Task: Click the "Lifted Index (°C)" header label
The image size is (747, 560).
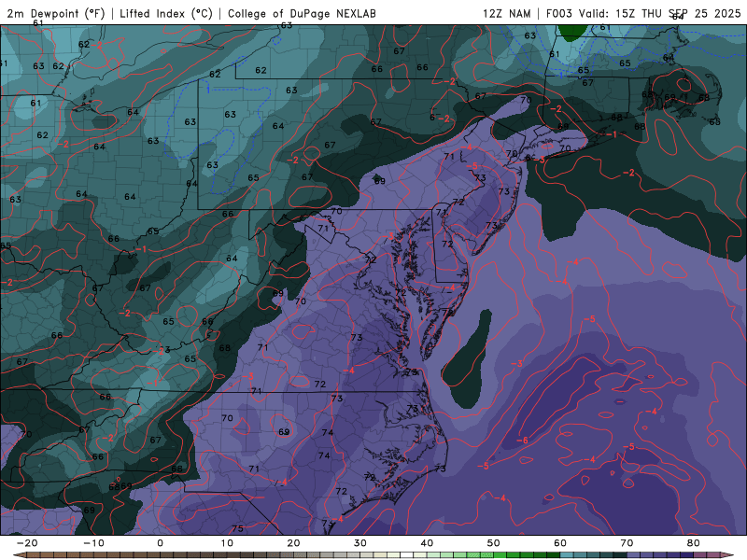Action: click(166, 13)
